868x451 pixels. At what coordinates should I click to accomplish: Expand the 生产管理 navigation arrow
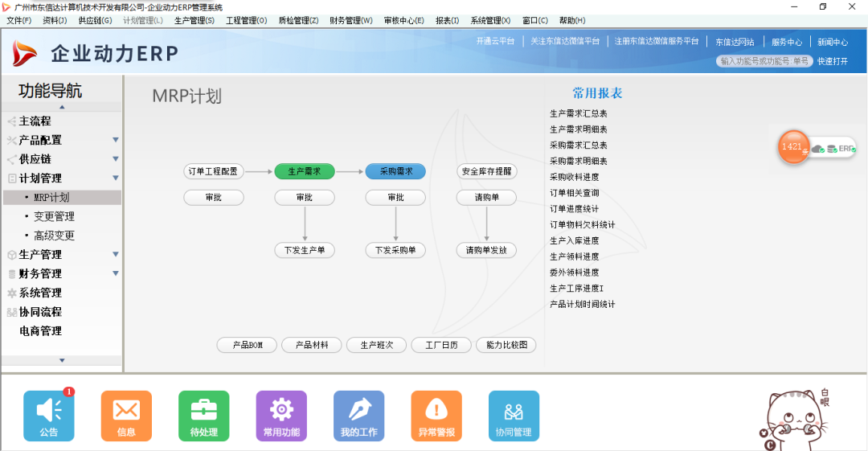[x=115, y=254]
